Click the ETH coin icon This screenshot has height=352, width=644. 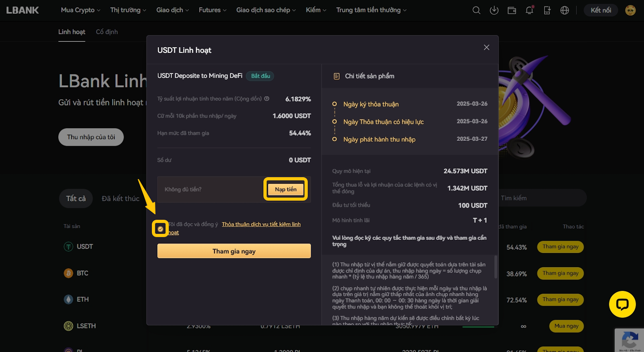(68, 299)
